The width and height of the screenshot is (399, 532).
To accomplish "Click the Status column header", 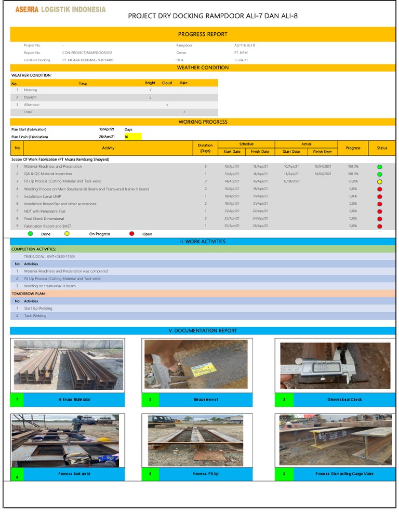I will (382, 148).
